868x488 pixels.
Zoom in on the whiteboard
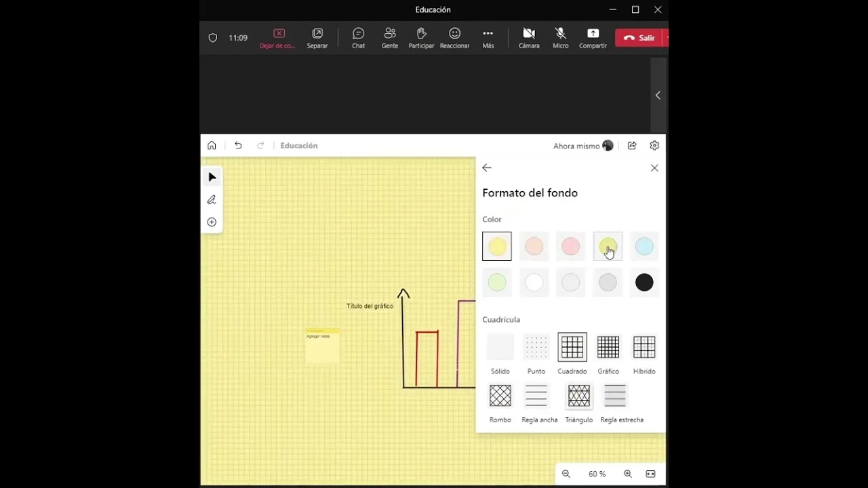point(628,474)
